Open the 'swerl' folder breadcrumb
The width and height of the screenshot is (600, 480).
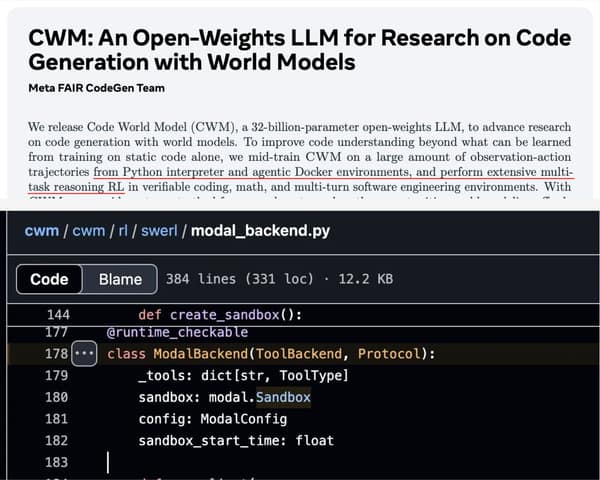[159, 231]
